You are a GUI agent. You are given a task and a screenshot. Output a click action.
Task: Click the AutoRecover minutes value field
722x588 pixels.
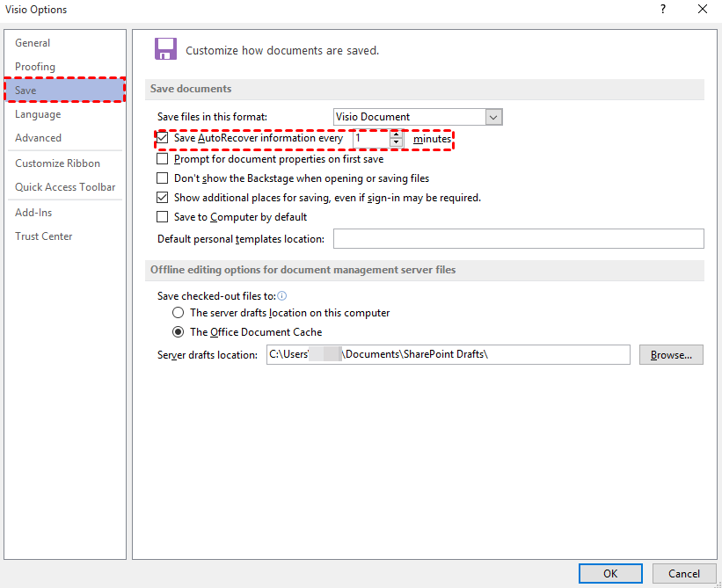pyautogui.click(x=371, y=139)
